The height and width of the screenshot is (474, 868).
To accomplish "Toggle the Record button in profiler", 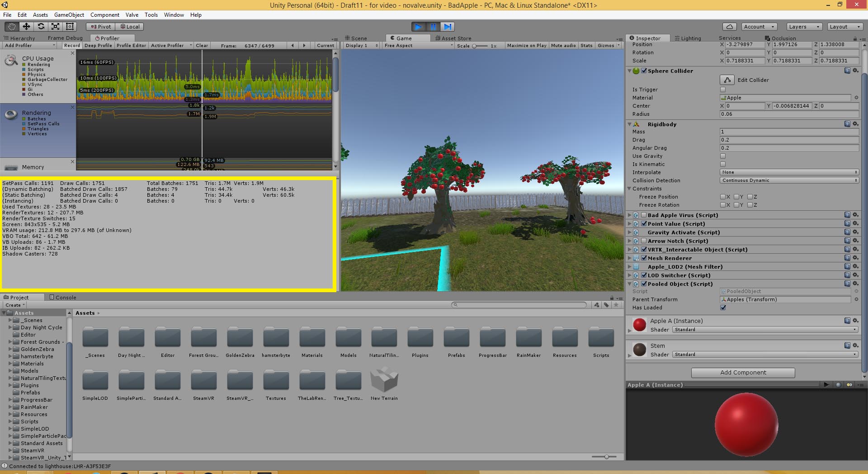I will [x=72, y=46].
